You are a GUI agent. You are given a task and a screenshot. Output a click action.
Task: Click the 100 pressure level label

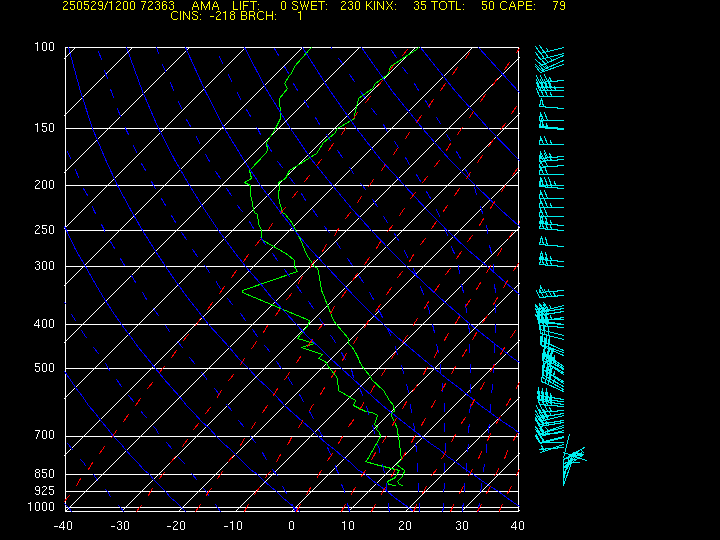click(x=45, y=47)
